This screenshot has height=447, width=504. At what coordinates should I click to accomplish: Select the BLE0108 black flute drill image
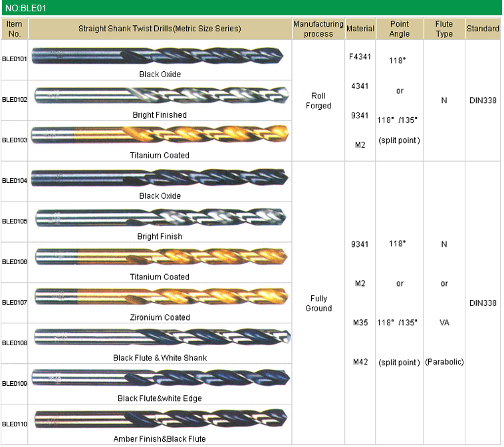[160, 337]
